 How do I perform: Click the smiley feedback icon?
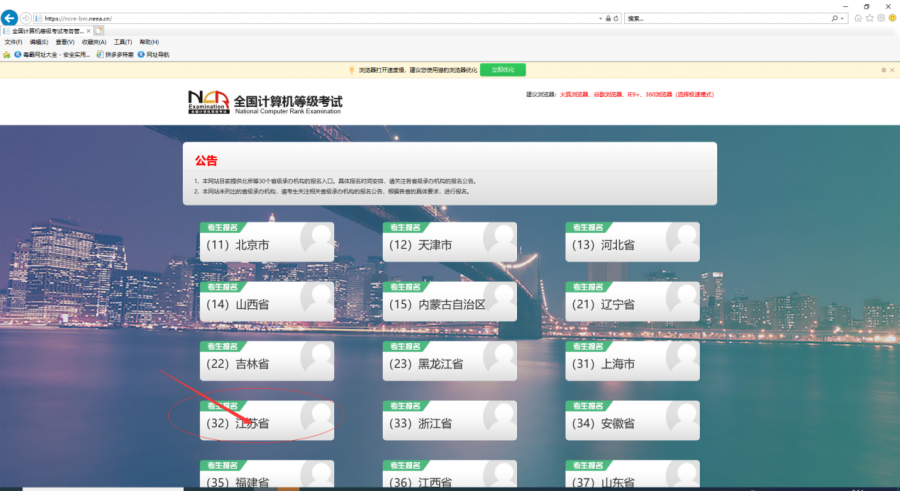tap(891, 18)
